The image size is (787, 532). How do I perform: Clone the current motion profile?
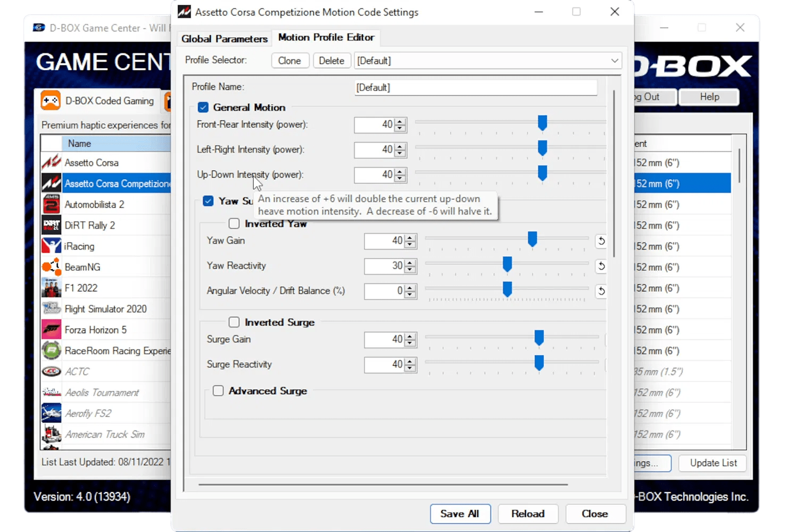(289, 61)
